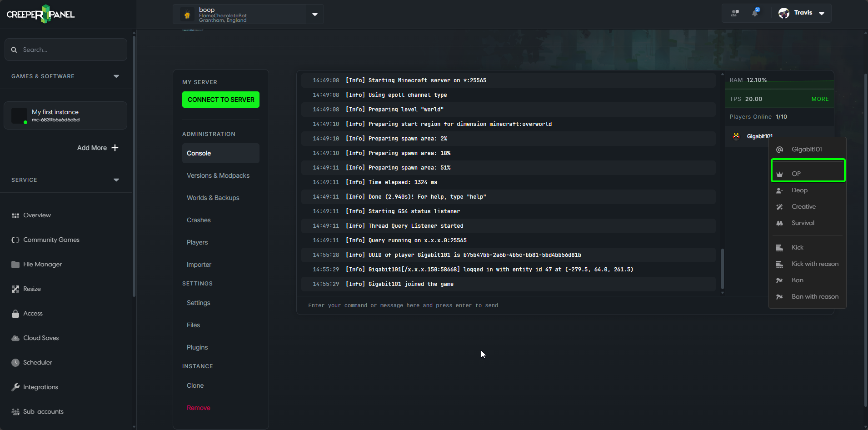Select the File Manager folder icon
868x430 pixels.
coord(15,264)
